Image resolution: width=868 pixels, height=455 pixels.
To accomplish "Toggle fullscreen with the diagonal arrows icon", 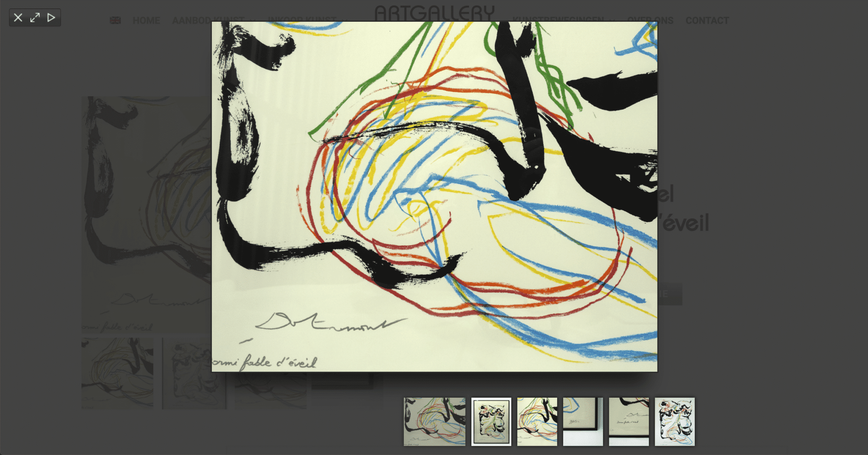I will click(35, 17).
